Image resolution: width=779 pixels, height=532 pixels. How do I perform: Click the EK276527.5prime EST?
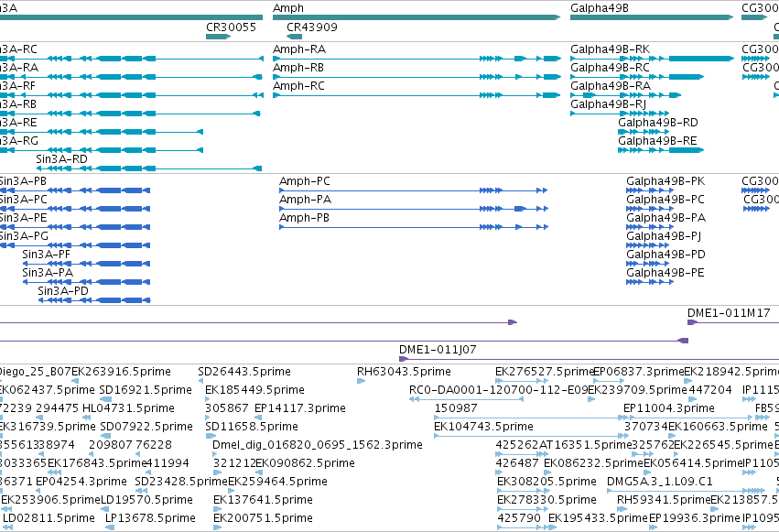click(522, 381)
